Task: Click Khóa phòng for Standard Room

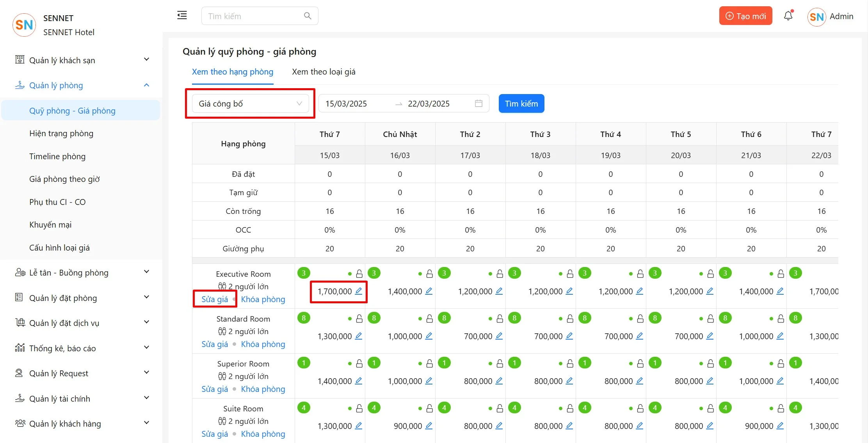Action: coord(263,344)
